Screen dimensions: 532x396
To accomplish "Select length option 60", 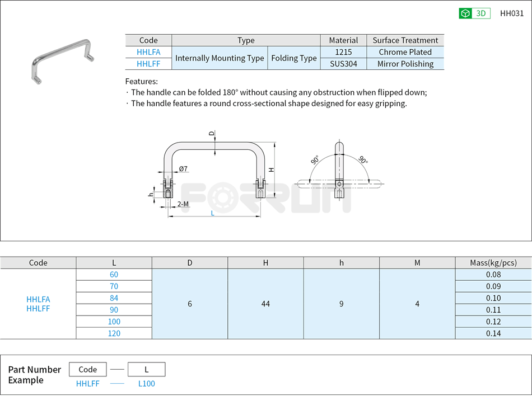I will (x=114, y=275).
